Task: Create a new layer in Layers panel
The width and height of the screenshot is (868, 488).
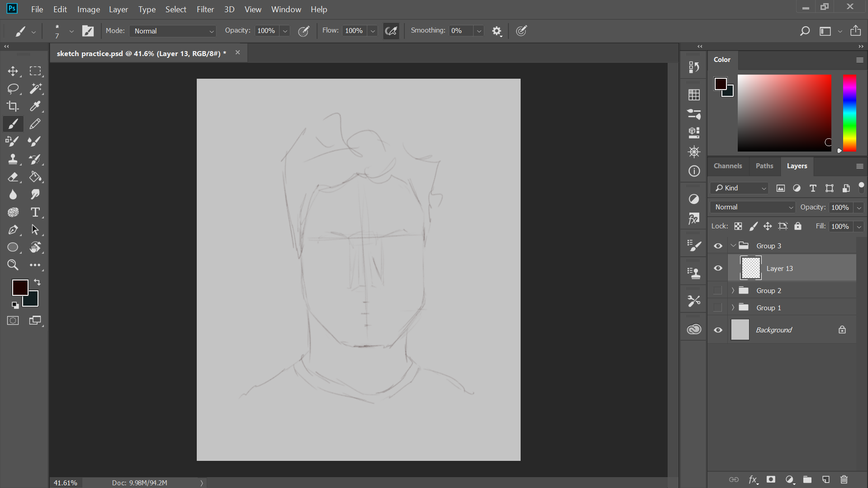Action: pos(825,479)
